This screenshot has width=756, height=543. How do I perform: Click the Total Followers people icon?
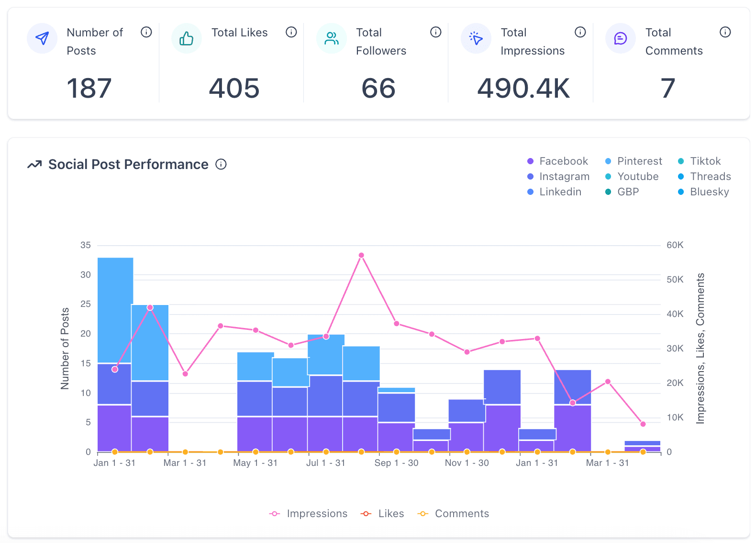pyautogui.click(x=332, y=38)
